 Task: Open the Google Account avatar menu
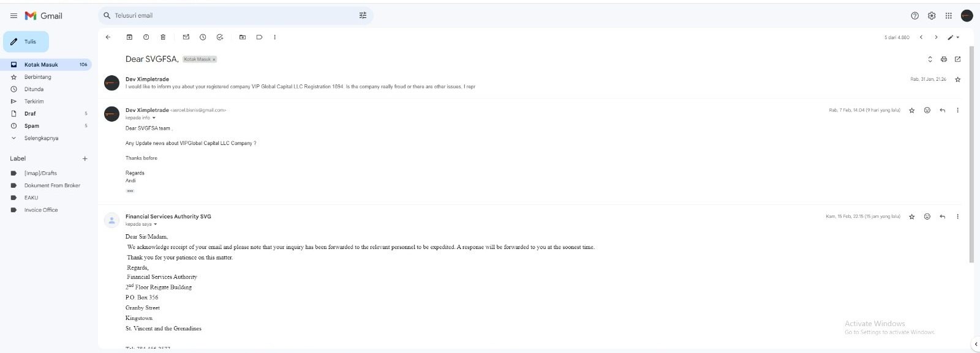pos(967,16)
